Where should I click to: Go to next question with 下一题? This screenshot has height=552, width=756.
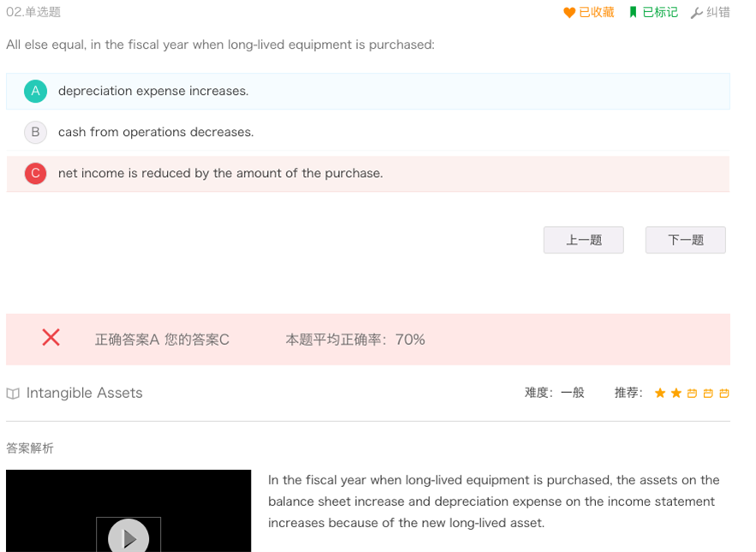[x=686, y=240]
